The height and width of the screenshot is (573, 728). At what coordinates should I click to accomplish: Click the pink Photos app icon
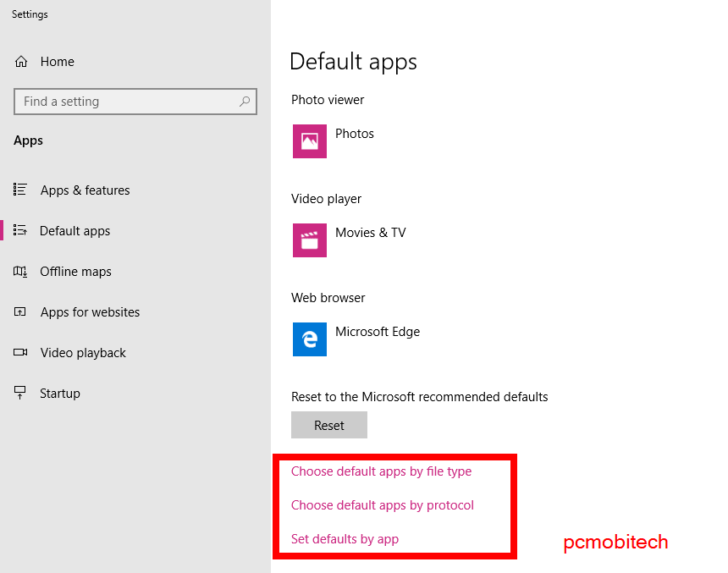(310, 141)
